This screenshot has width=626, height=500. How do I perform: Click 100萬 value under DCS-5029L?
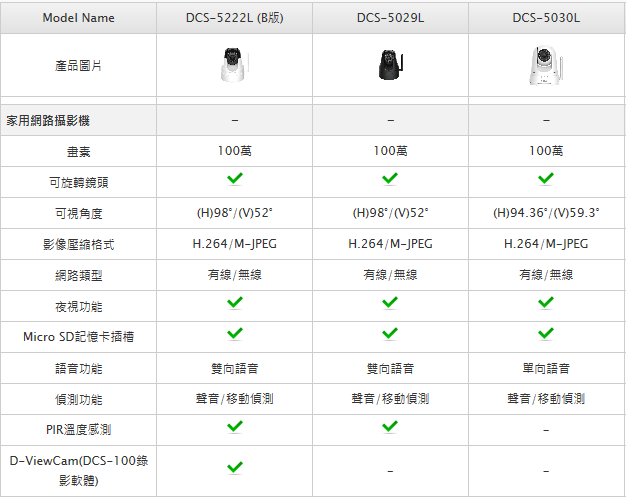[x=390, y=151]
